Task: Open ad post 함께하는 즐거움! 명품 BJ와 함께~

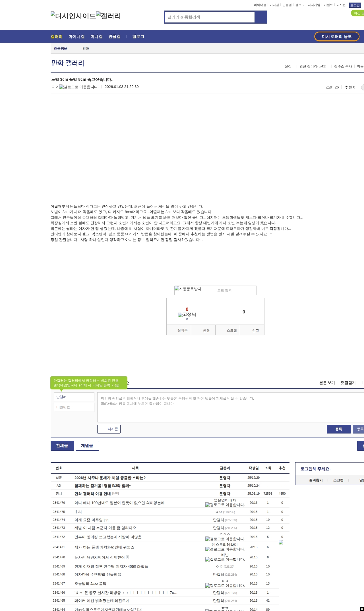Action: pos(103,486)
